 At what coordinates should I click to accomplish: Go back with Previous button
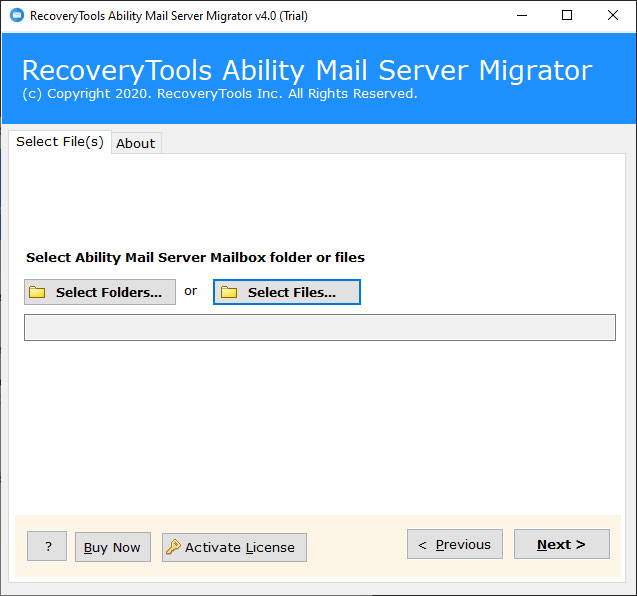coord(455,544)
